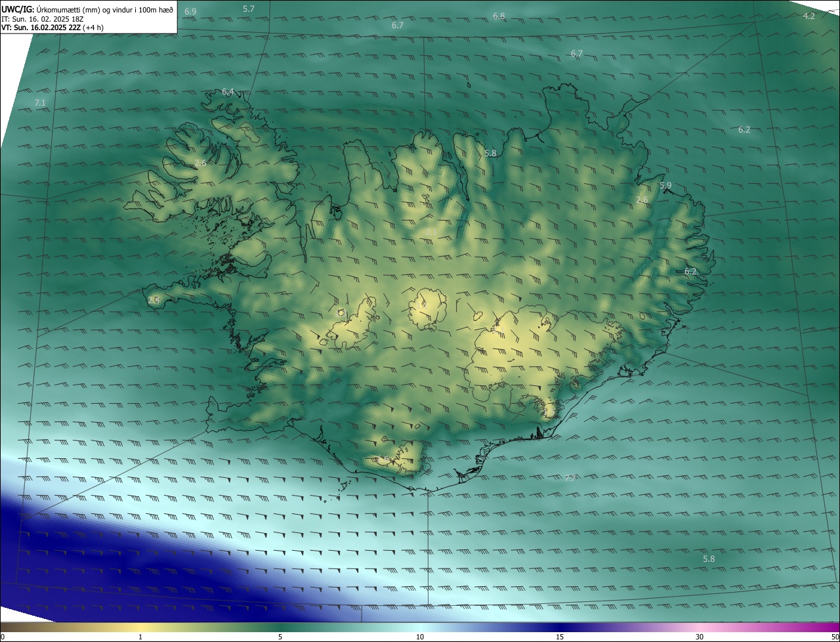The height and width of the screenshot is (642, 840).
Task: Click the 'IT: Sun. 16. 02. 2025 18Z' line
Action: pos(42,18)
